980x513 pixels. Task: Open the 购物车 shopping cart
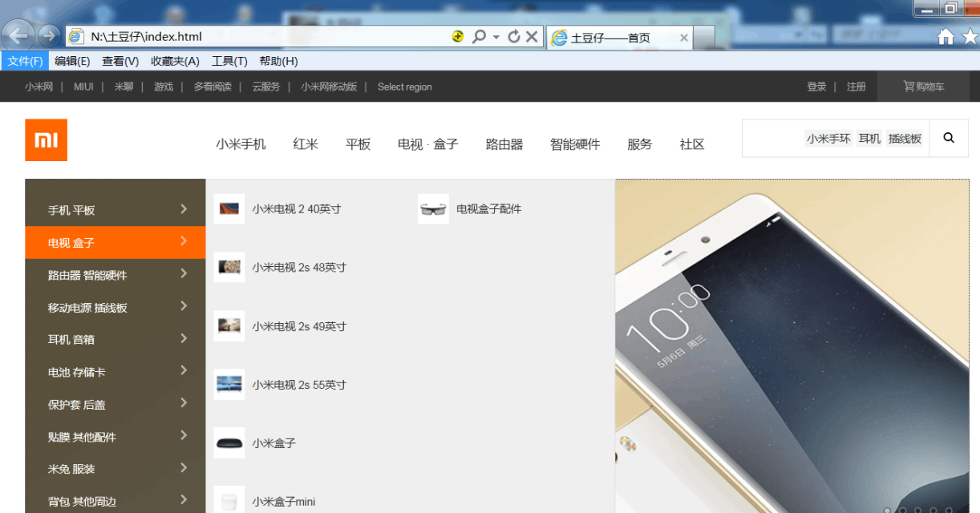pyautogui.click(x=924, y=87)
